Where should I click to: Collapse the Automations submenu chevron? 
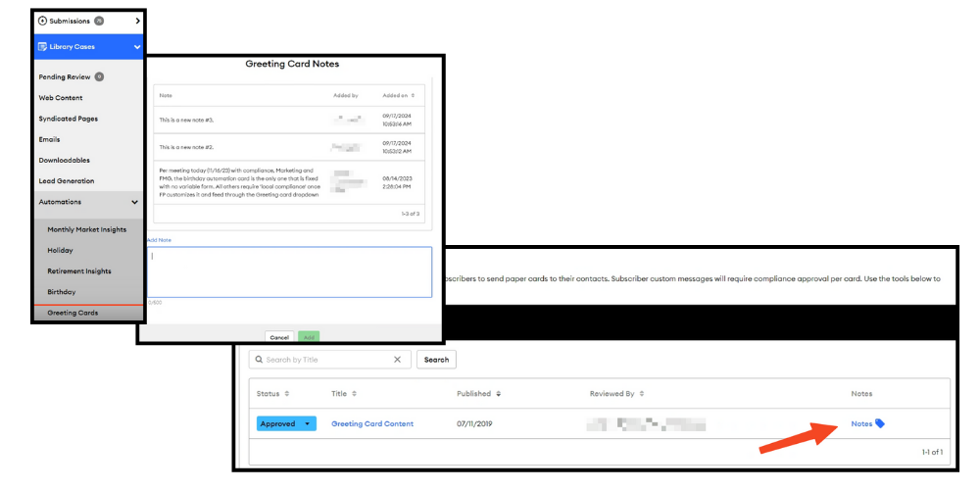(135, 202)
